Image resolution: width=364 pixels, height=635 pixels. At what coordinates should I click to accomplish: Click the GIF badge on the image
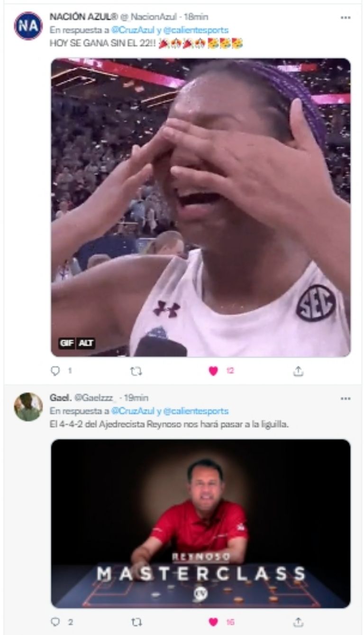point(66,343)
